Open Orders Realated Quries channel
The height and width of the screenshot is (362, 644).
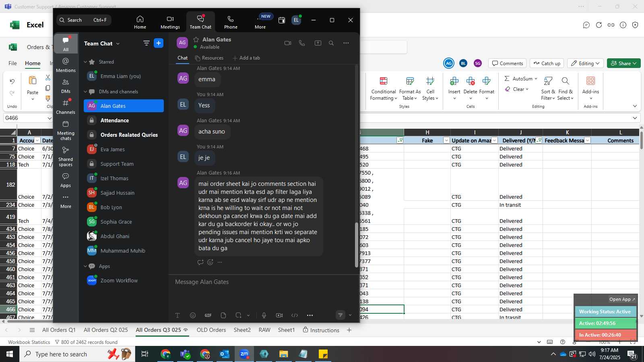point(124,135)
